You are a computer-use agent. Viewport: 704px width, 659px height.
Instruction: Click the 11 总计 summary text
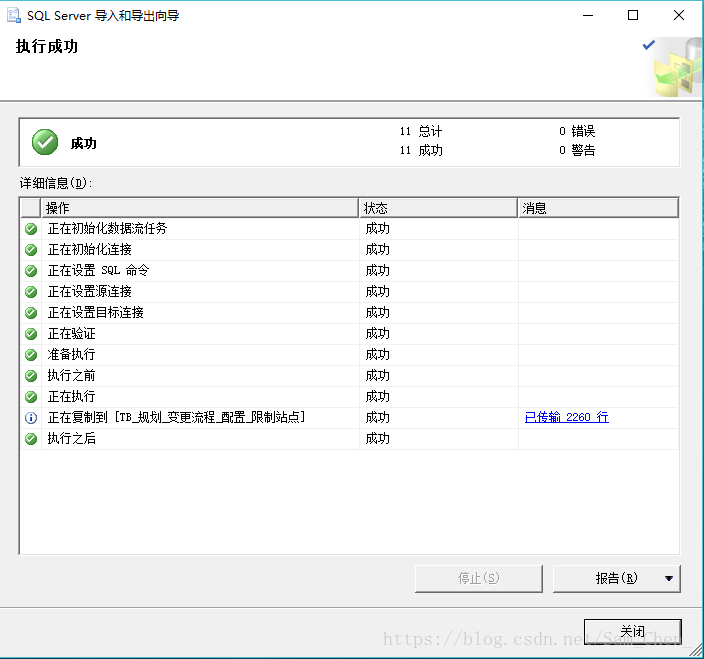(x=421, y=131)
